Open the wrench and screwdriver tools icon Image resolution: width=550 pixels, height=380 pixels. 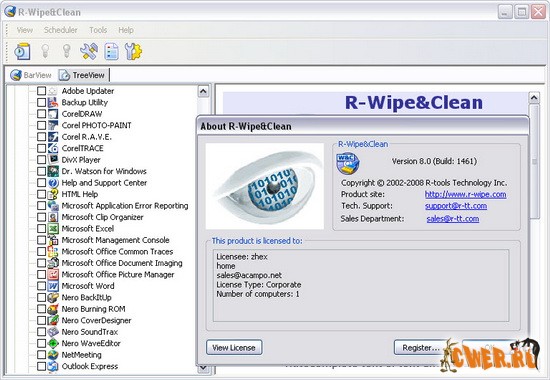(89, 51)
